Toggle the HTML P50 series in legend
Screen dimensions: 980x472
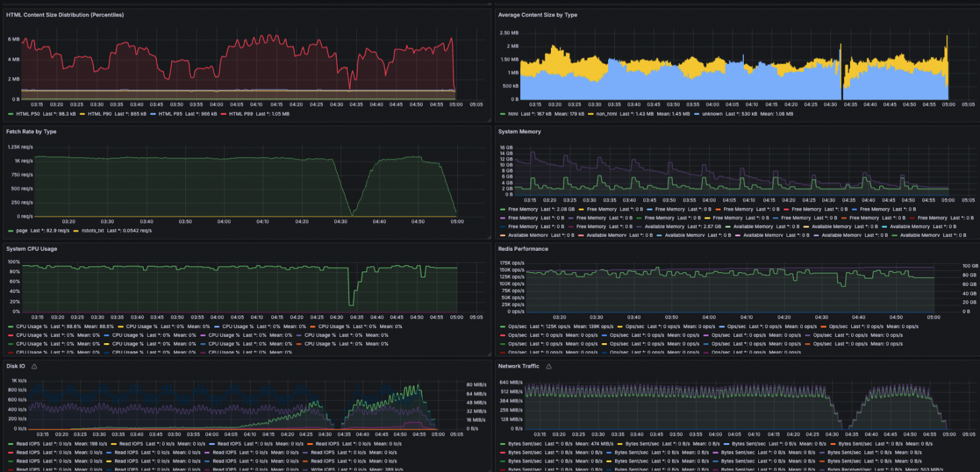coord(28,114)
